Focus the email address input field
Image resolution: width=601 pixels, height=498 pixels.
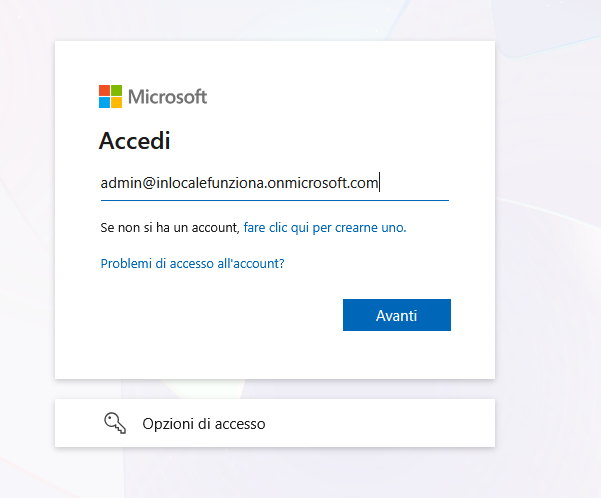point(275,183)
